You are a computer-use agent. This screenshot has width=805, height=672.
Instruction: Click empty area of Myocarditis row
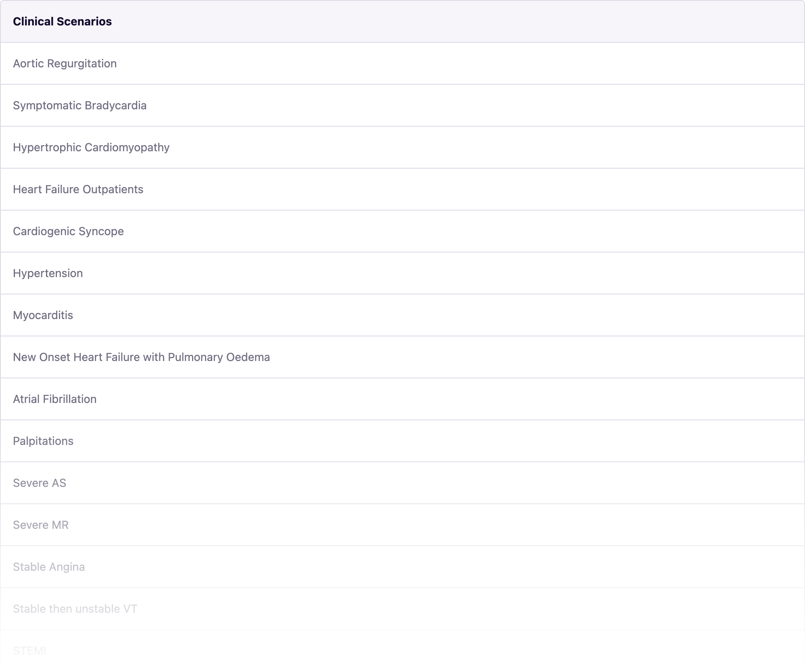404,315
